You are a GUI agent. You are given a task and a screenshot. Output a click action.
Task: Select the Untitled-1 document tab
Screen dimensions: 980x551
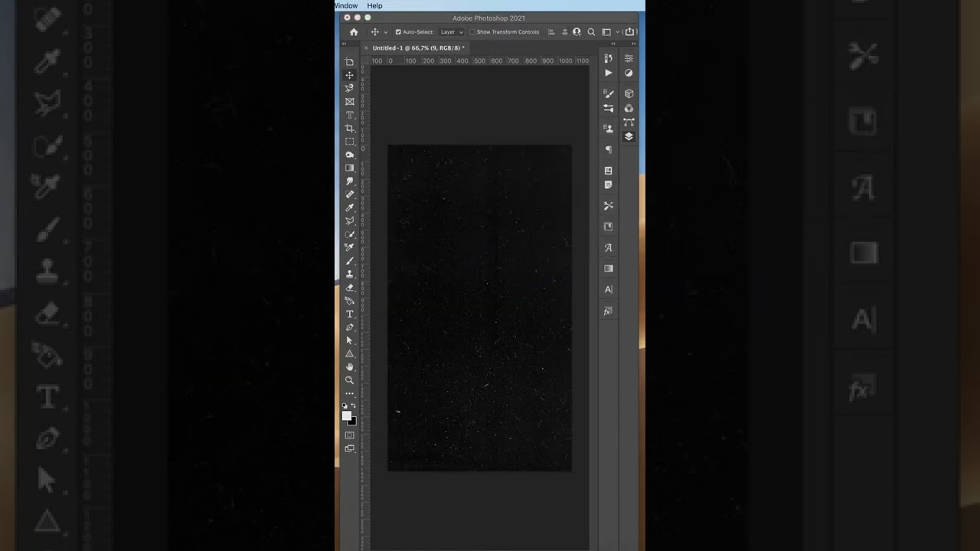pyautogui.click(x=418, y=48)
